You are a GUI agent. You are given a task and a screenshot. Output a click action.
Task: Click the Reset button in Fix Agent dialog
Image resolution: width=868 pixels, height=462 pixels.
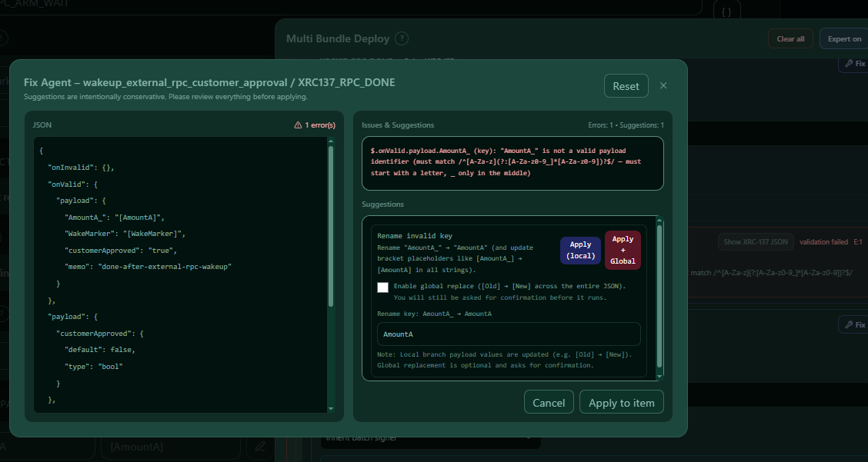(626, 86)
